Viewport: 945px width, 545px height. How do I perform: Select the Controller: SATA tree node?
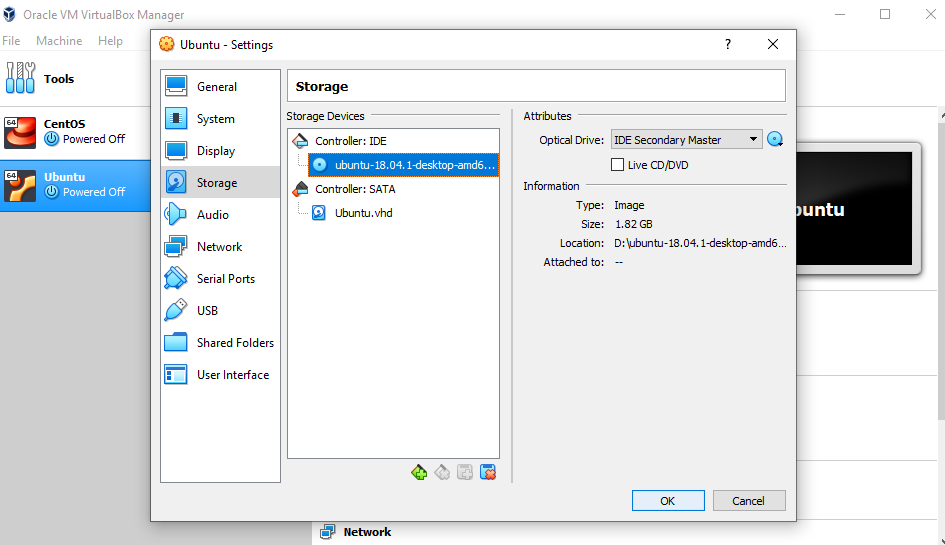355,189
